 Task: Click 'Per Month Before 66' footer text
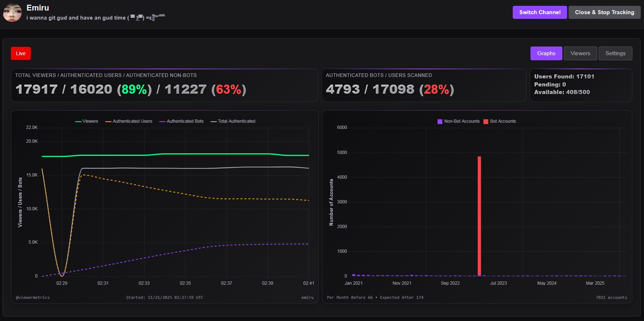[350, 297]
